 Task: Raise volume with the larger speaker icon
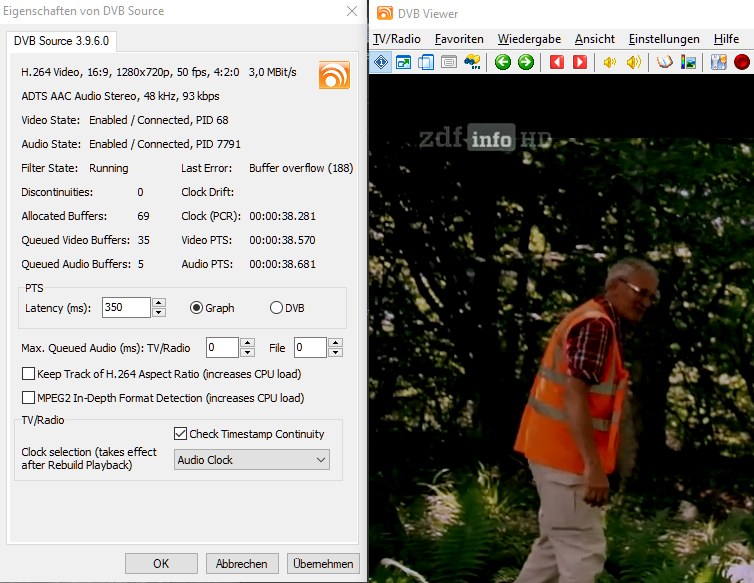634,62
